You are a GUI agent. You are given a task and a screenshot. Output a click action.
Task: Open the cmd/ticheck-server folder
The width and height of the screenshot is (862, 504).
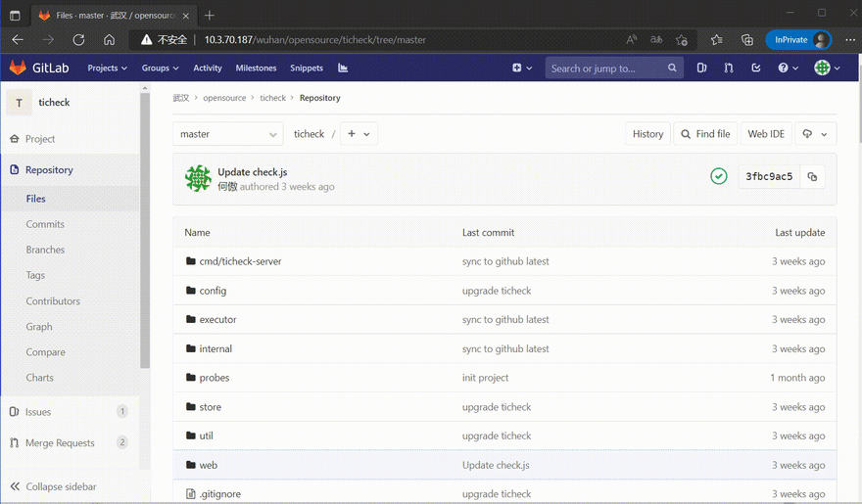tap(240, 261)
